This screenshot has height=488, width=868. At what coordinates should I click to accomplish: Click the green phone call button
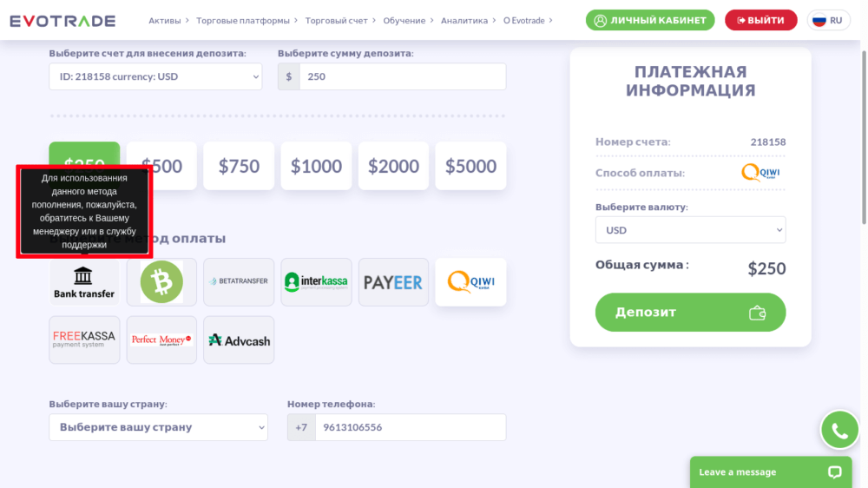tap(839, 430)
